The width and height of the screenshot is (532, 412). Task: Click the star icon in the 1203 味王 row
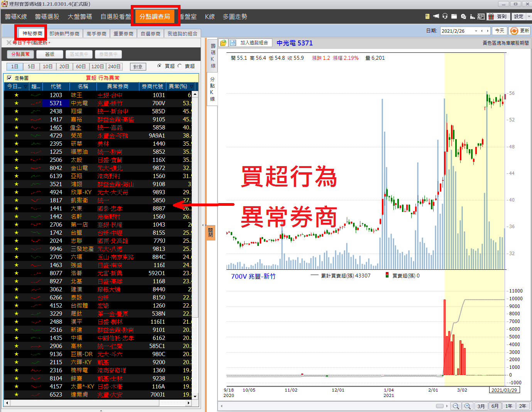point(16,95)
